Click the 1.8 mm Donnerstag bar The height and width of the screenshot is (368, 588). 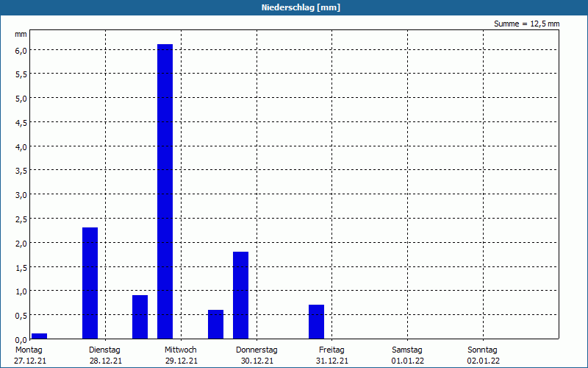pyautogui.click(x=241, y=295)
